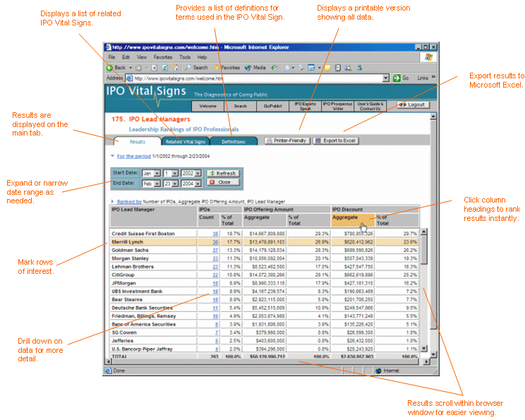Open the Back history dropdown arrow

pos(131,68)
